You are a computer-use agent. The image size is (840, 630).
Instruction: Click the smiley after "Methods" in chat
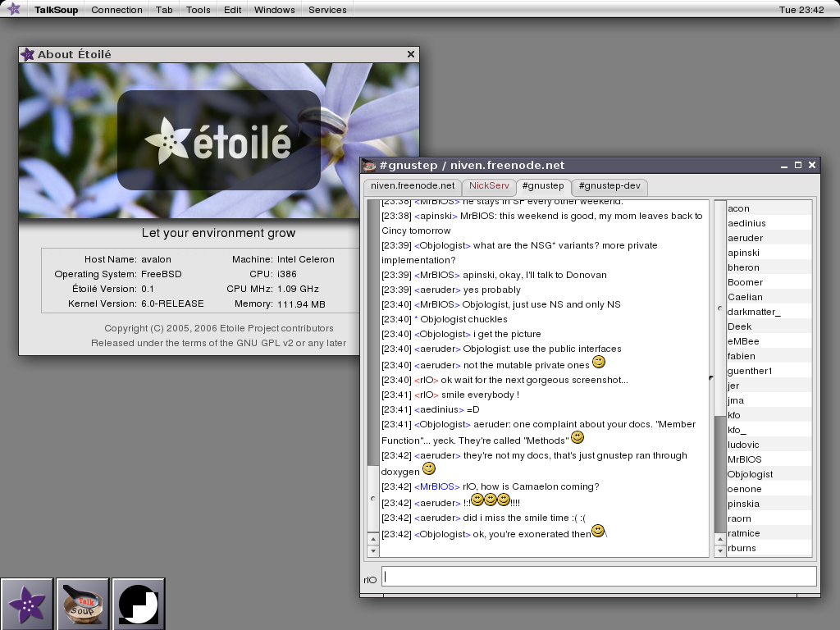(x=577, y=438)
